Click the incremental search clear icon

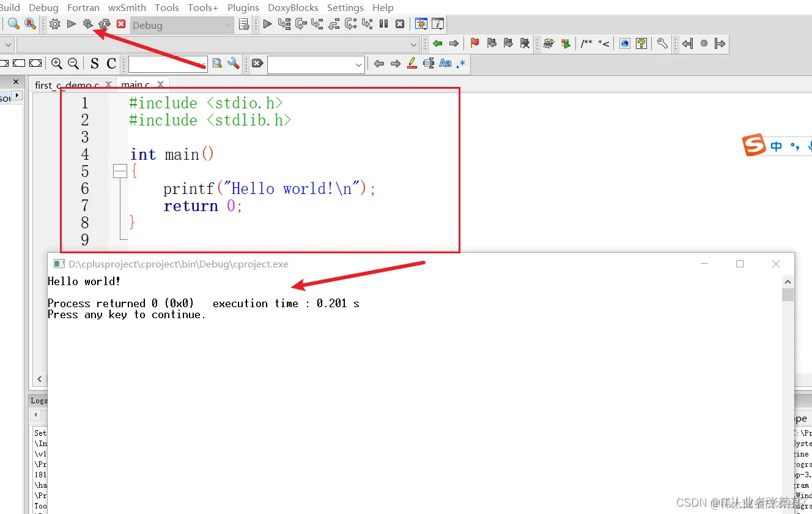[x=257, y=63]
